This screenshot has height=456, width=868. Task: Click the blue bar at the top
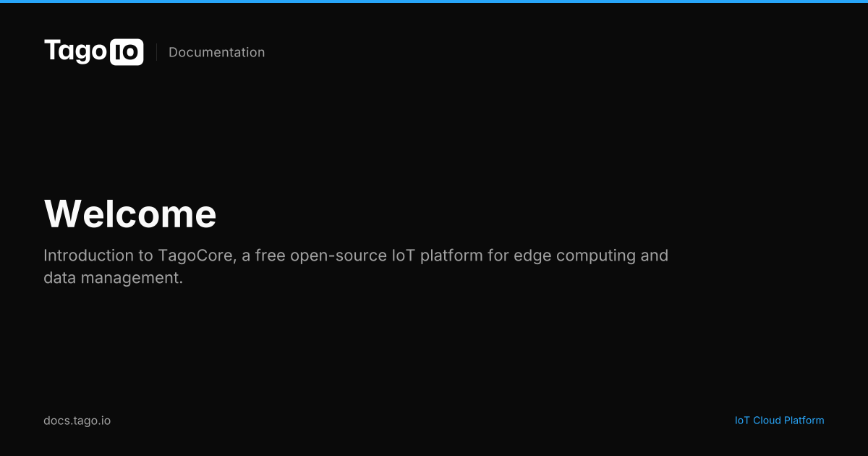[434, 1]
